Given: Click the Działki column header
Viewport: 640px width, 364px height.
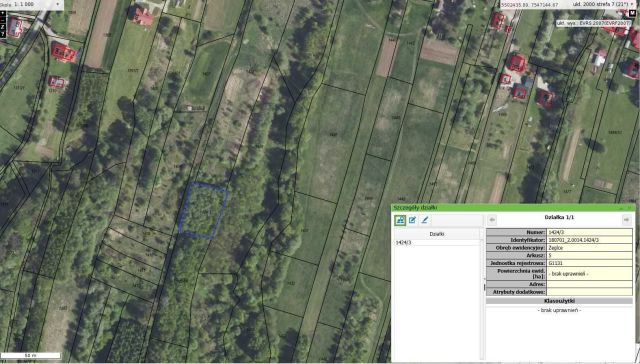Looking at the screenshot, I should pos(437,234).
